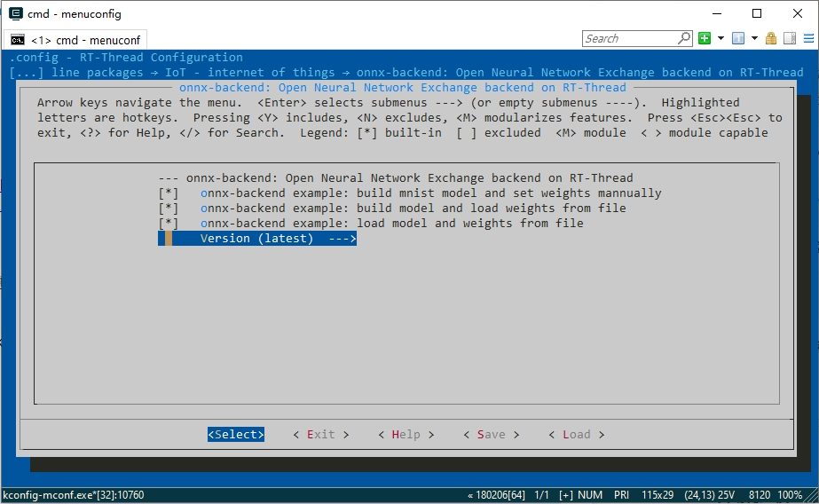The height and width of the screenshot is (504, 819).
Task: Open the new console dropdown arrow
Action: pos(721,38)
